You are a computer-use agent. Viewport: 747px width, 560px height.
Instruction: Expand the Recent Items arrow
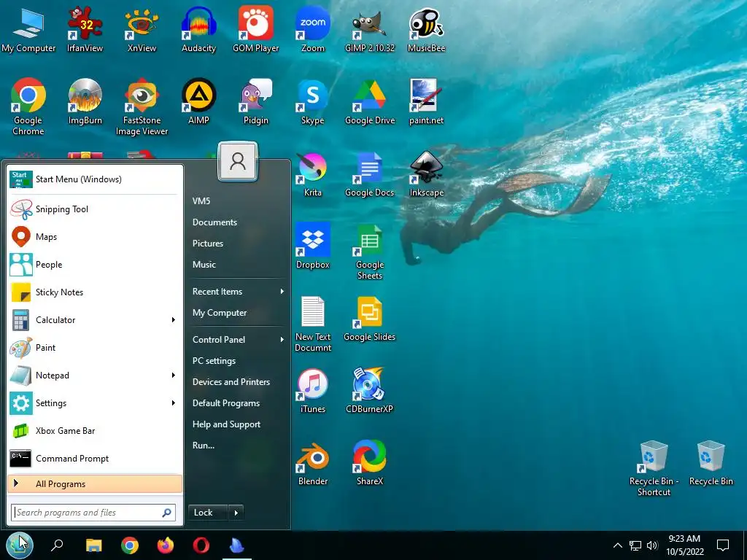click(282, 291)
